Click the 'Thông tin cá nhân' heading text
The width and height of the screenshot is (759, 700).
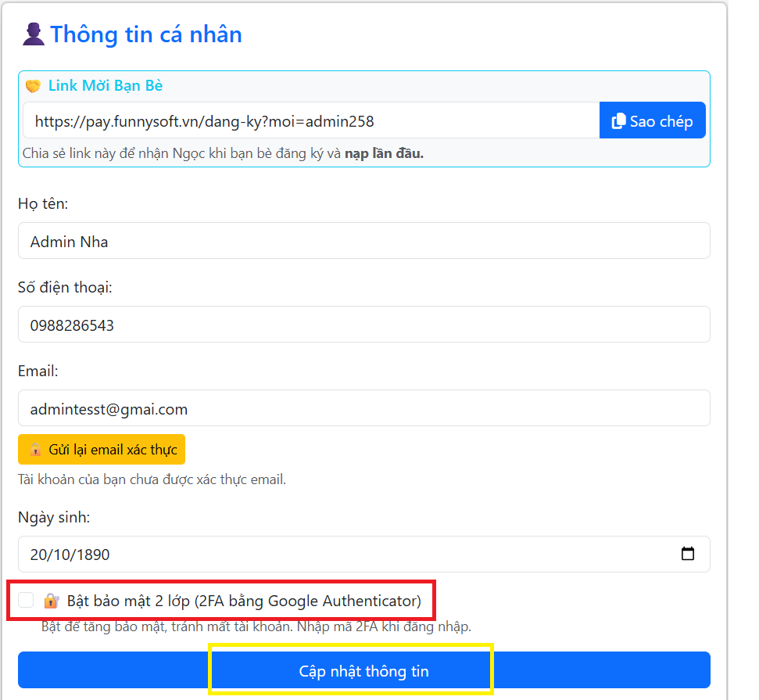(146, 34)
